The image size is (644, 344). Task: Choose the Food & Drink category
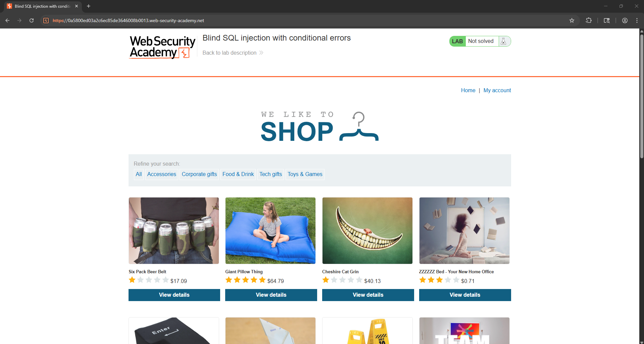click(x=238, y=174)
